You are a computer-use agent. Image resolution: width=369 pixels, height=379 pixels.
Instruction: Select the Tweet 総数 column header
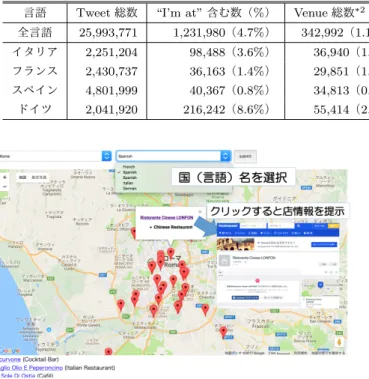click(x=107, y=13)
